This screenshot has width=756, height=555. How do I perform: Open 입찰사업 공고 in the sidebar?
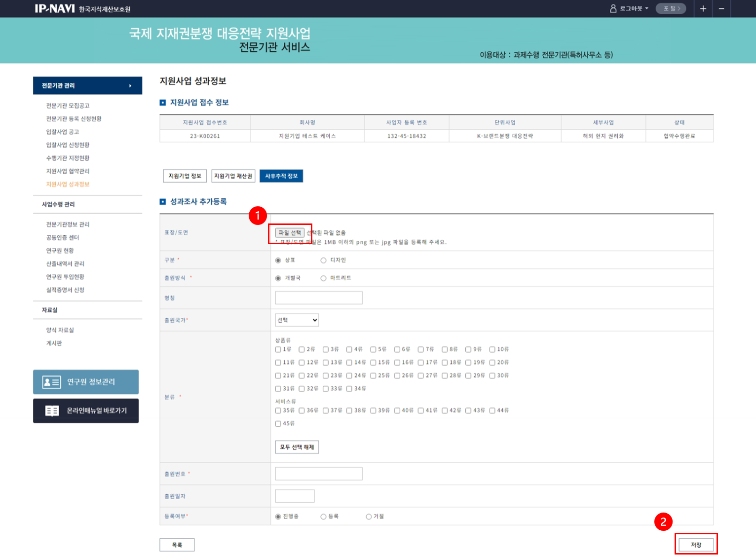[x=63, y=132]
